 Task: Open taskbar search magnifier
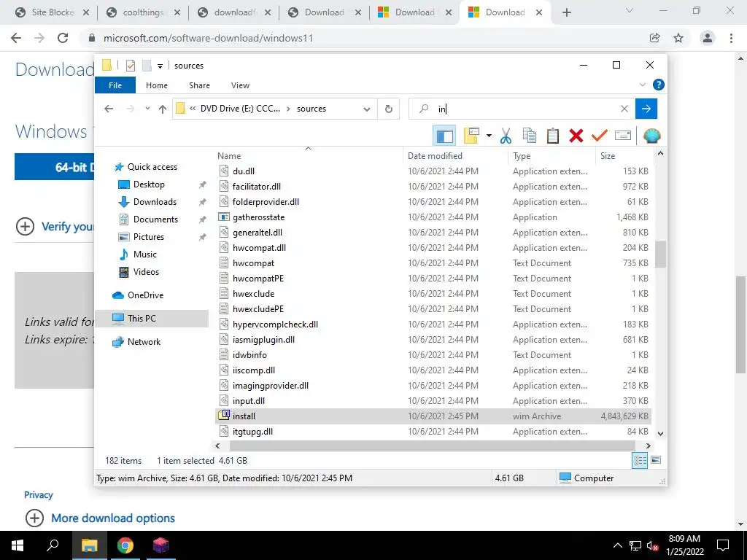pyautogui.click(x=53, y=545)
